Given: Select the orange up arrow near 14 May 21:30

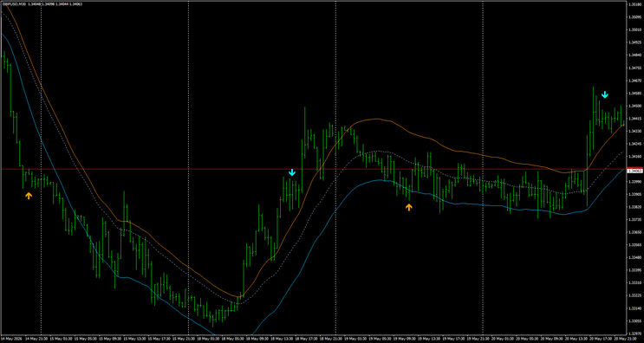Looking at the screenshot, I should (29, 196).
